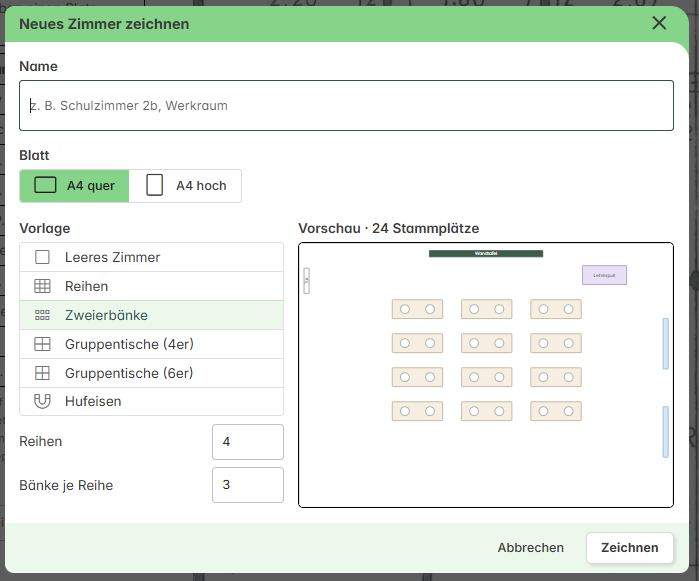Viewport: 699px width, 581px height.
Task: Click the Vorlage section label
Action: (45, 228)
